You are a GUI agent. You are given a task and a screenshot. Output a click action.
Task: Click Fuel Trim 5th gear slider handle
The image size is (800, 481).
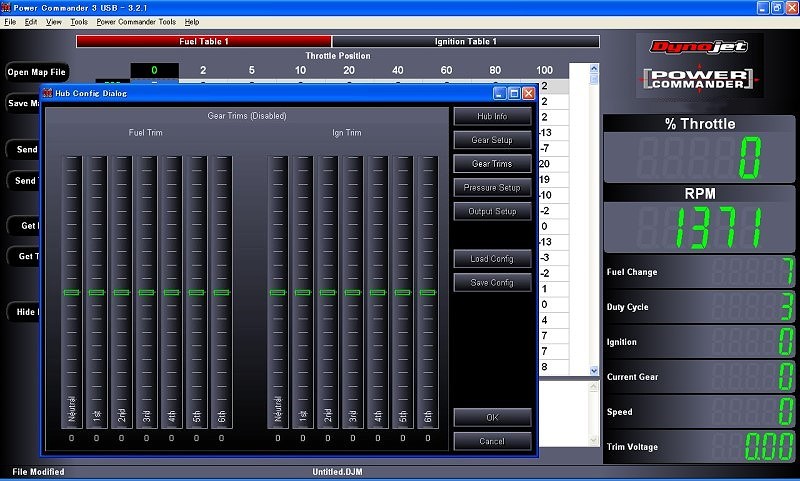(196, 292)
